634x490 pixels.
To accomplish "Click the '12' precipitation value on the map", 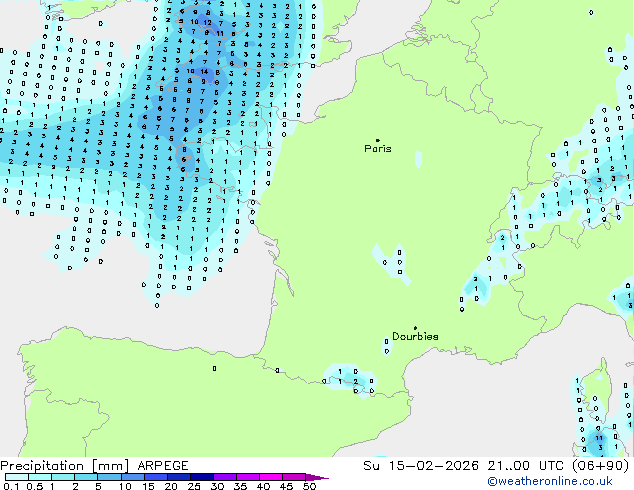I will tap(207, 23).
